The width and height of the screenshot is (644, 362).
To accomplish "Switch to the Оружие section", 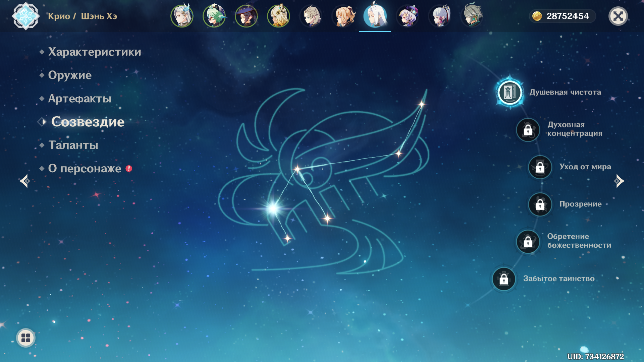I will coord(70,75).
